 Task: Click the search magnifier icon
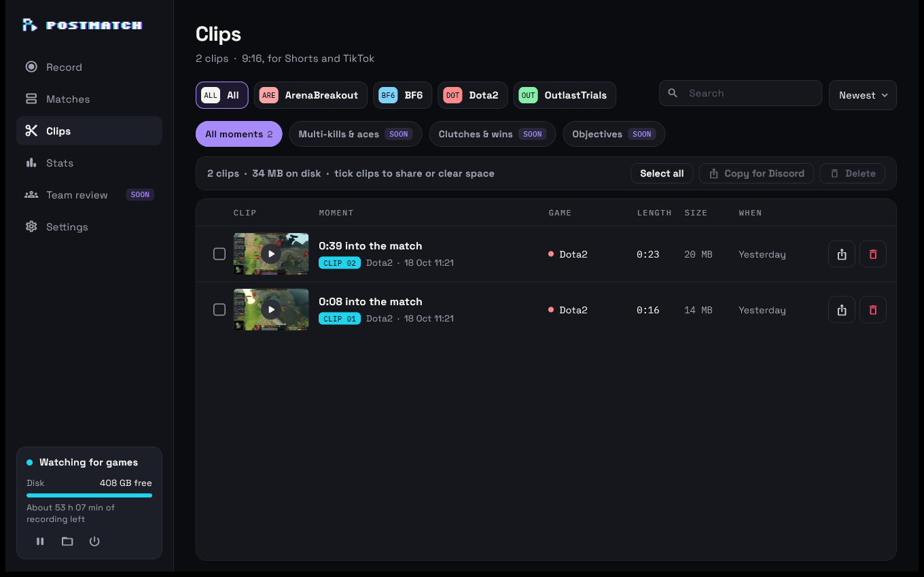[x=673, y=93]
